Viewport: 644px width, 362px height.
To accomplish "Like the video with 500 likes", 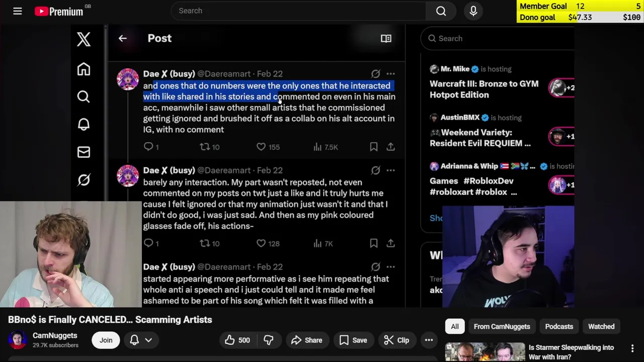I will click(x=237, y=340).
